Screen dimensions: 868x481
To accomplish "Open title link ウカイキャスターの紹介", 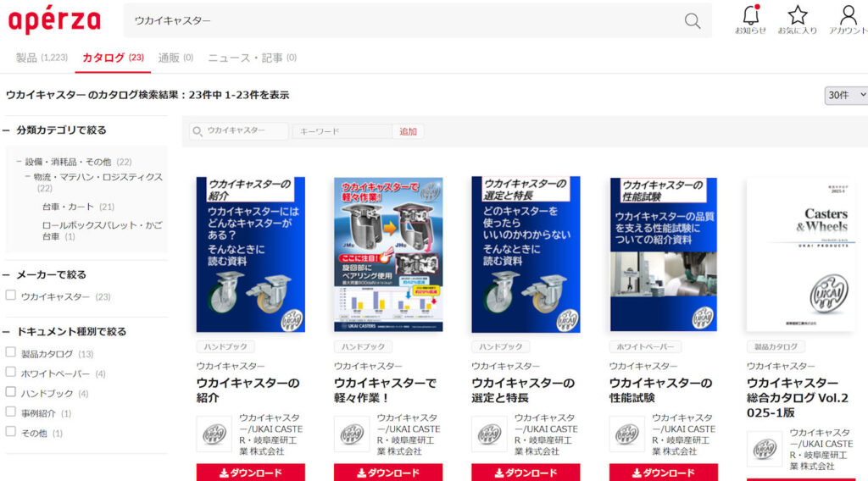I will coord(248,390).
